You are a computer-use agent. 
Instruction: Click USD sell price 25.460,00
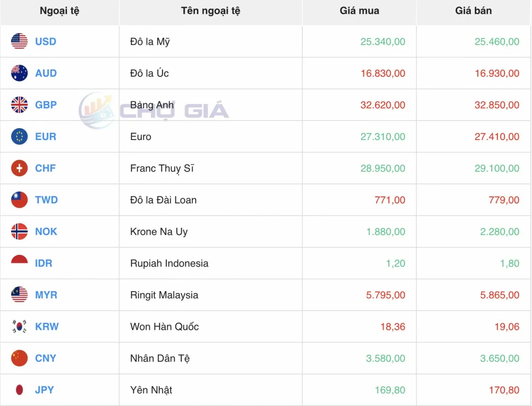497,42
